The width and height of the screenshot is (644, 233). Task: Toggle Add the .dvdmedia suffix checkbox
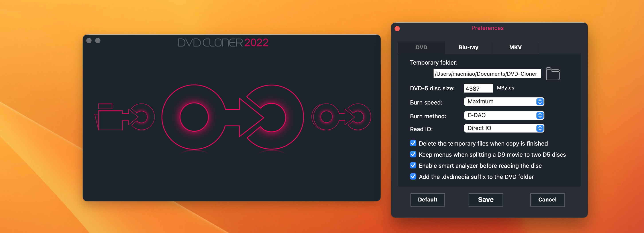coord(413,176)
